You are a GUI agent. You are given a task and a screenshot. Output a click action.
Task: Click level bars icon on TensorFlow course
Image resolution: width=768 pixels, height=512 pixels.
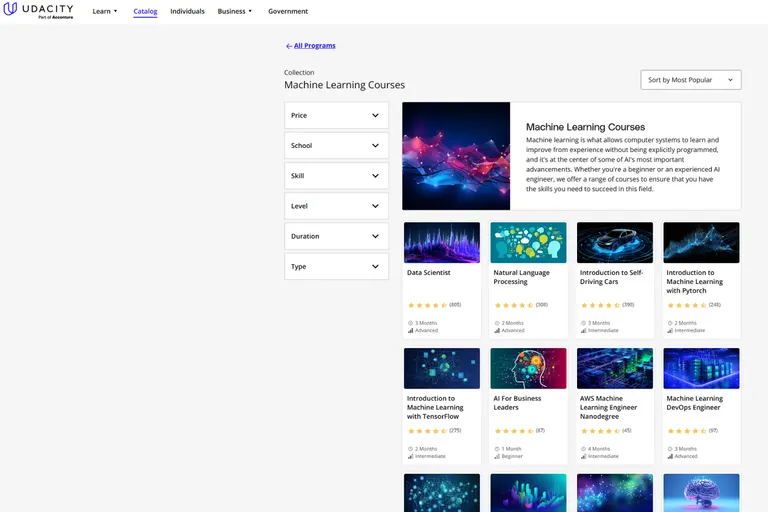tap(410, 457)
